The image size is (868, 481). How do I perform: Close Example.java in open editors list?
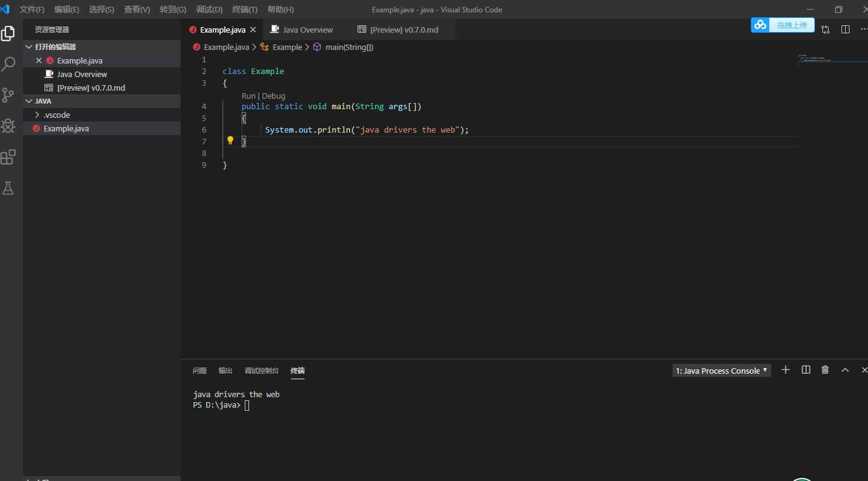pyautogui.click(x=39, y=60)
